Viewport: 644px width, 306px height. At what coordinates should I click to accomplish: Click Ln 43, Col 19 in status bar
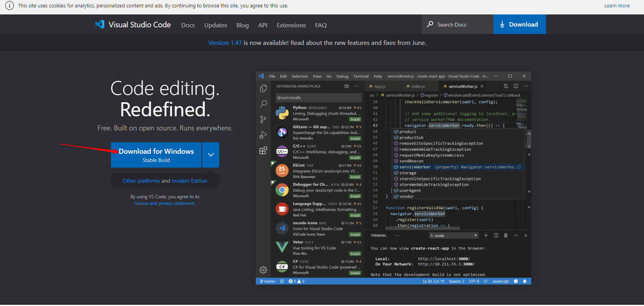click(433, 281)
